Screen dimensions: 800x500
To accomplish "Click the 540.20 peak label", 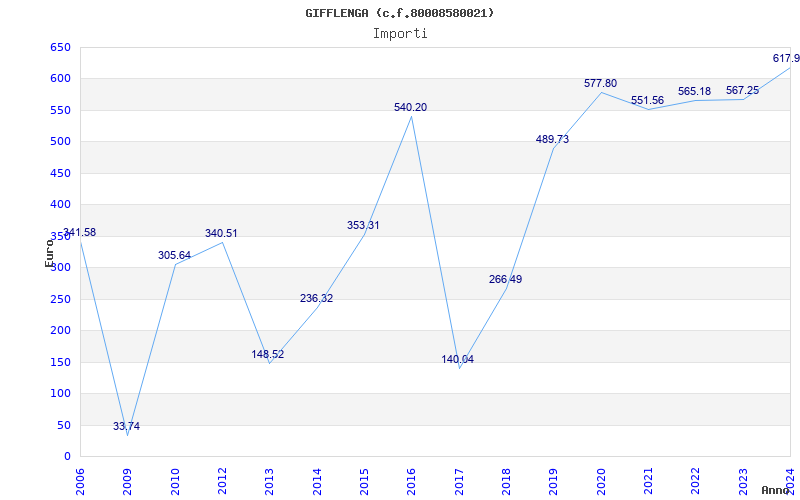I will 411,107.
